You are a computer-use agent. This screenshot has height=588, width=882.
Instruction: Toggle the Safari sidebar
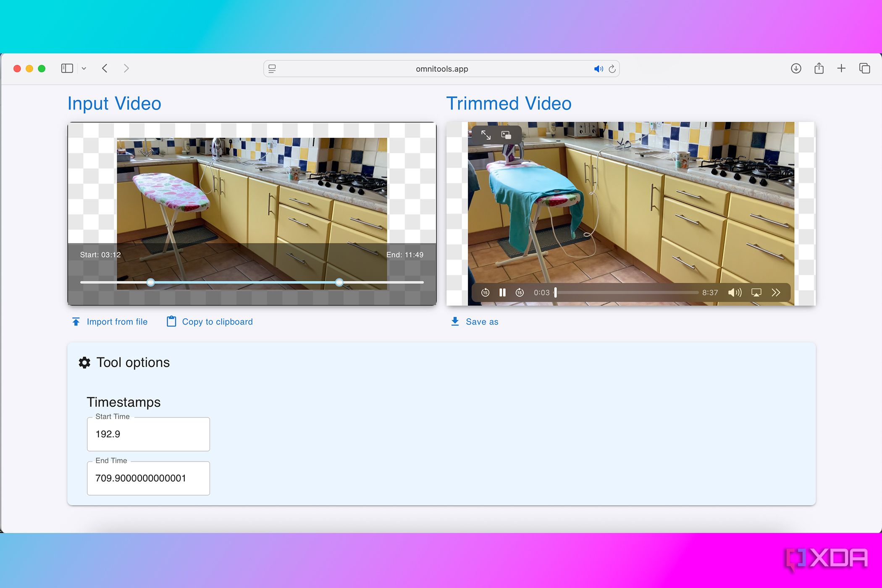[x=67, y=68]
